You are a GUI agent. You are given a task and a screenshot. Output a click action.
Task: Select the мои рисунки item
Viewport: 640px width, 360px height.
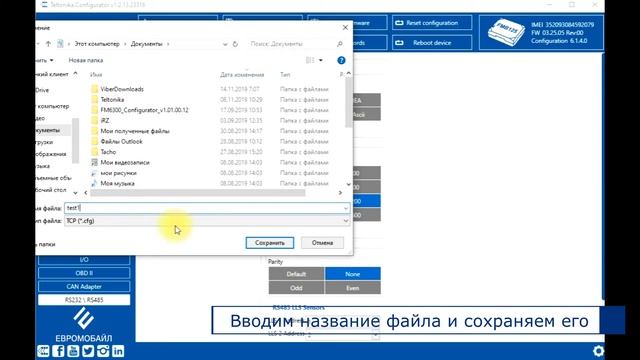118,173
